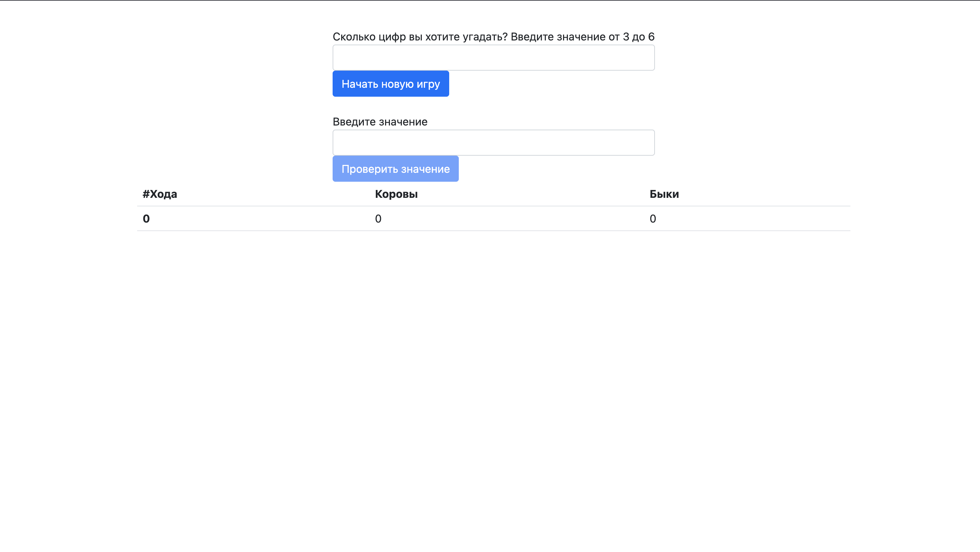Select the 'Введите значение' input box

(x=493, y=142)
